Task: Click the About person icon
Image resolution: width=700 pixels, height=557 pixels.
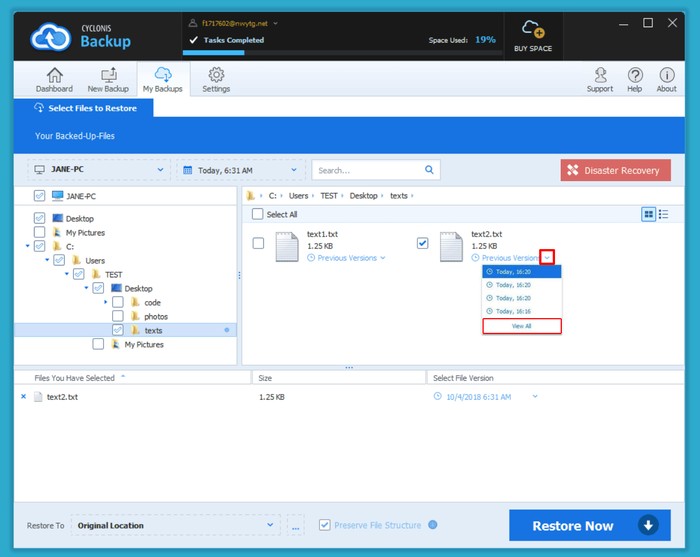Action: [x=666, y=76]
